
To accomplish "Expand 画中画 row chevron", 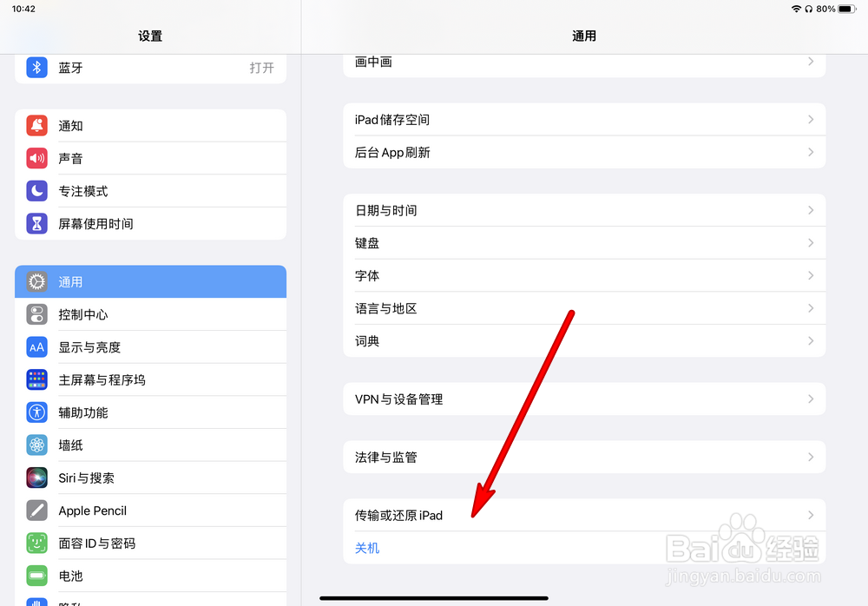I will (811, 61).
